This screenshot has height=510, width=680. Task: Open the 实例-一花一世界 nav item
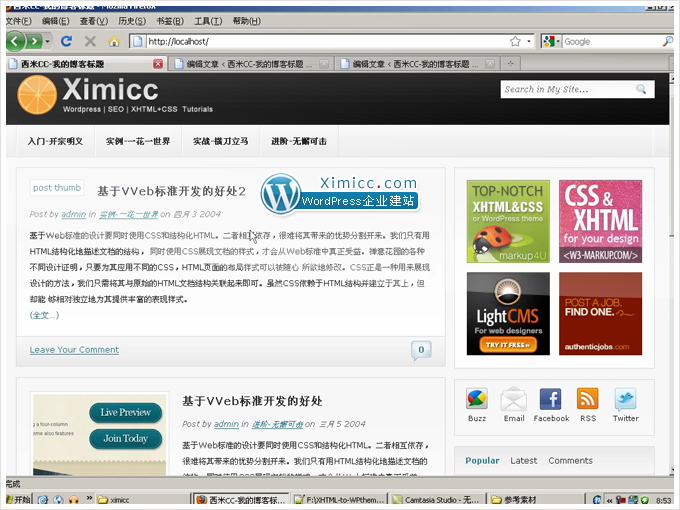tap(138, 141)
